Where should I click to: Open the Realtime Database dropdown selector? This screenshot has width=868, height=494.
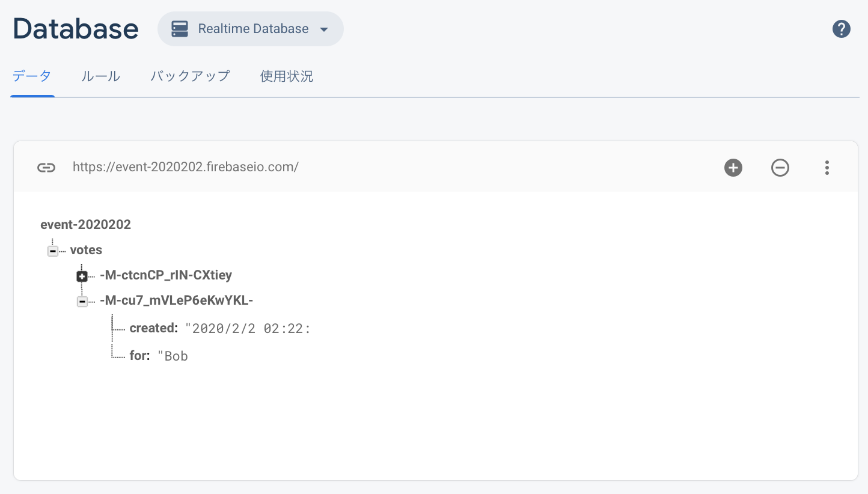tap(251, 29)
